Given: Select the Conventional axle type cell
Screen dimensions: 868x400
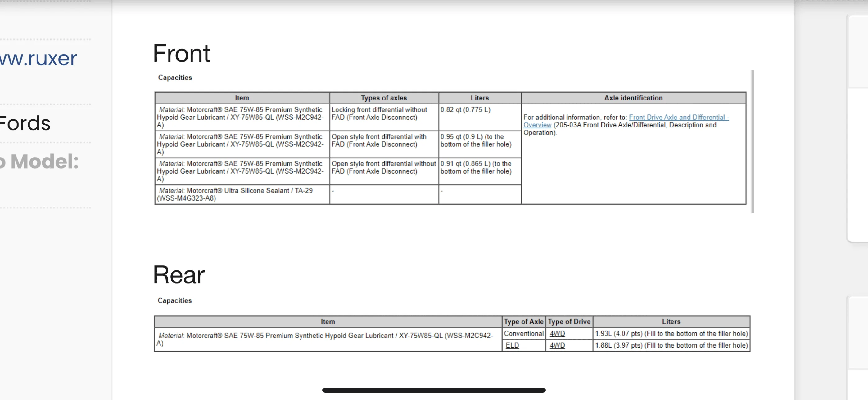Looking at the screenshot, I should coord(524,333).
